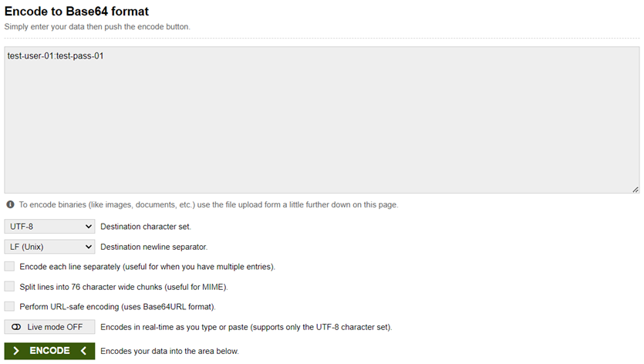This screenshot has width=644, height=364.
Task: Open the UTF-8 character set dropdown
Action: click(49, 227)
